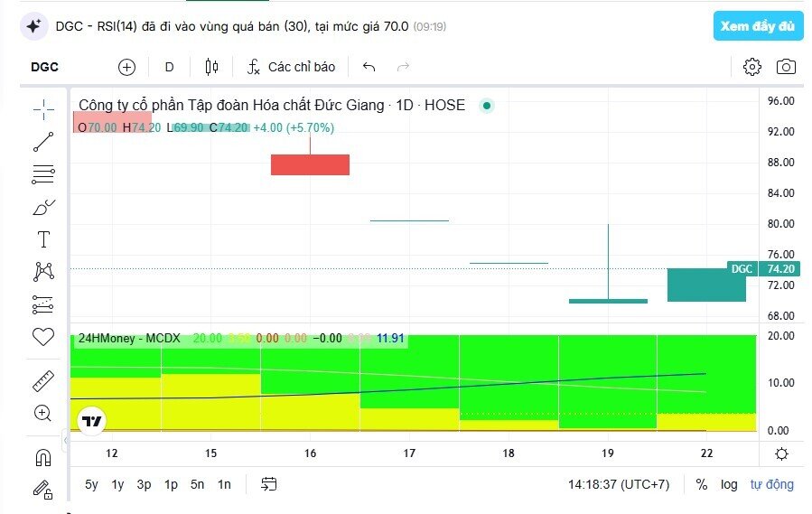
Task: Toggle the magnet snapping mode
Action: coord(43,457)
